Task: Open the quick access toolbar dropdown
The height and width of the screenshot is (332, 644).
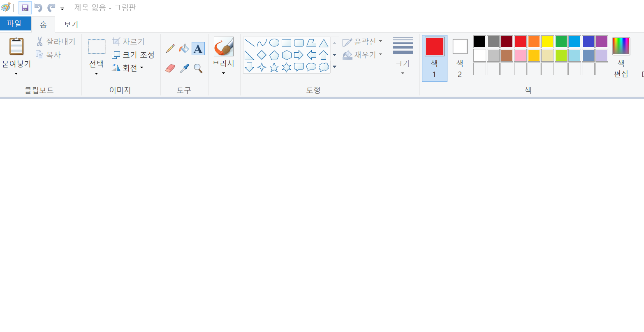Action: pos(62,8)
